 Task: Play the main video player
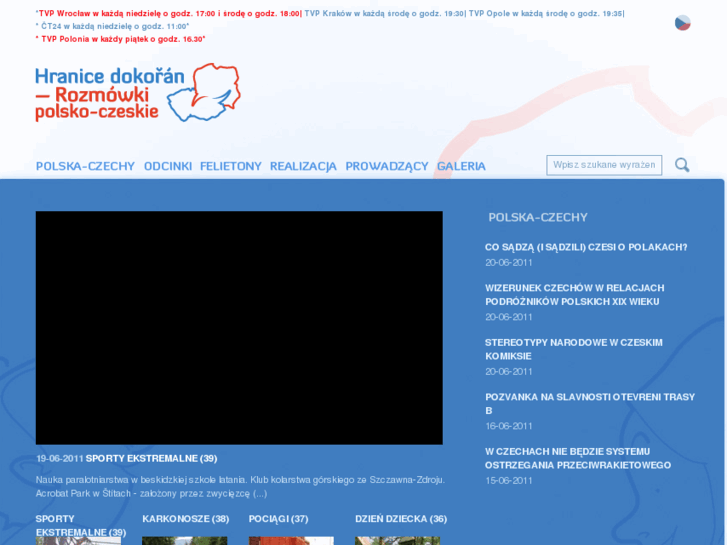click(239, 327)
